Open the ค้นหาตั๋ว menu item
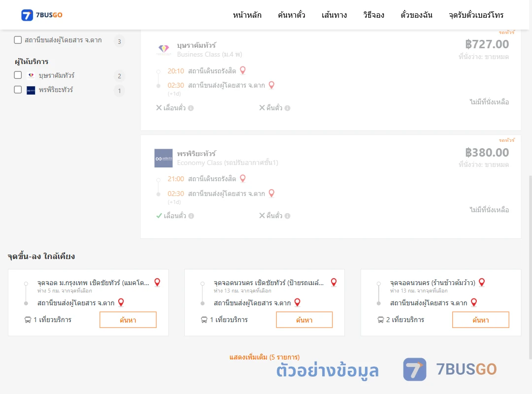The width and height of the screenshot is (532, 394). click(292, 15)
